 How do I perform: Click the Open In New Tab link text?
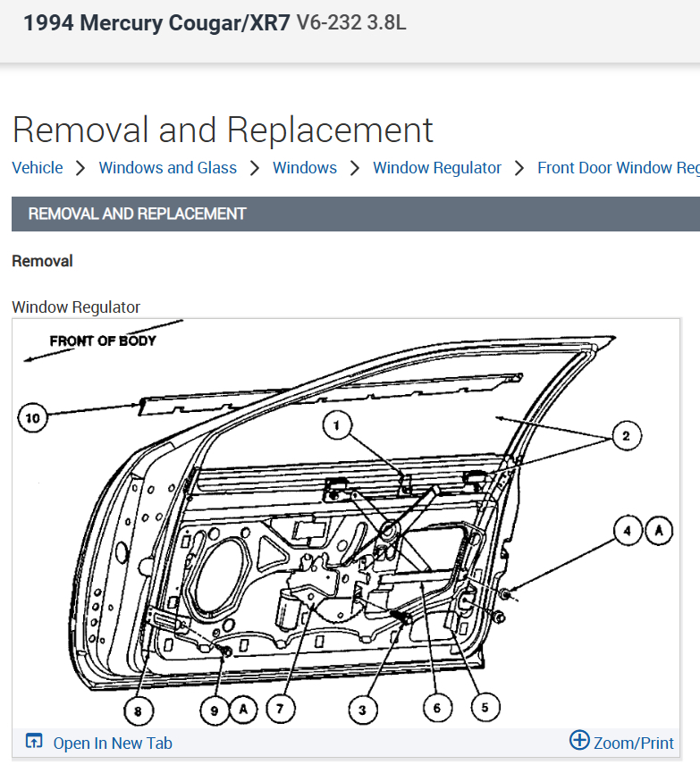coord(113,743)
